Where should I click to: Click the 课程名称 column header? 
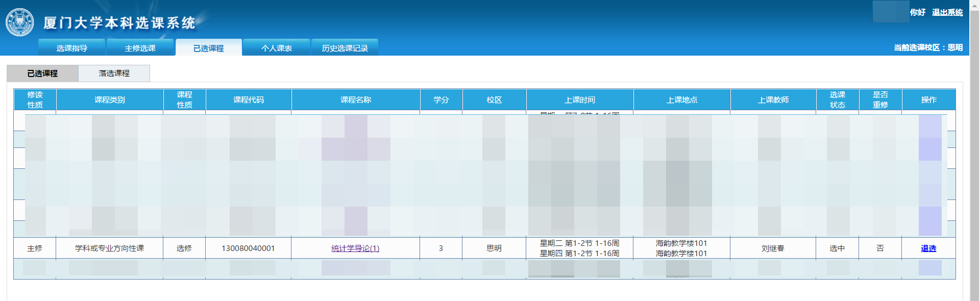click(x=356, y=99)
